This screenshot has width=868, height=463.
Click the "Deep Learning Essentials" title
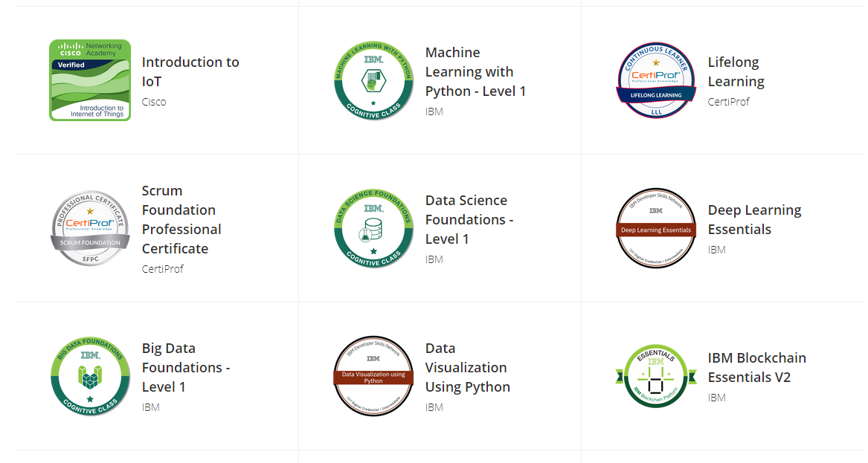coord(754,219)
